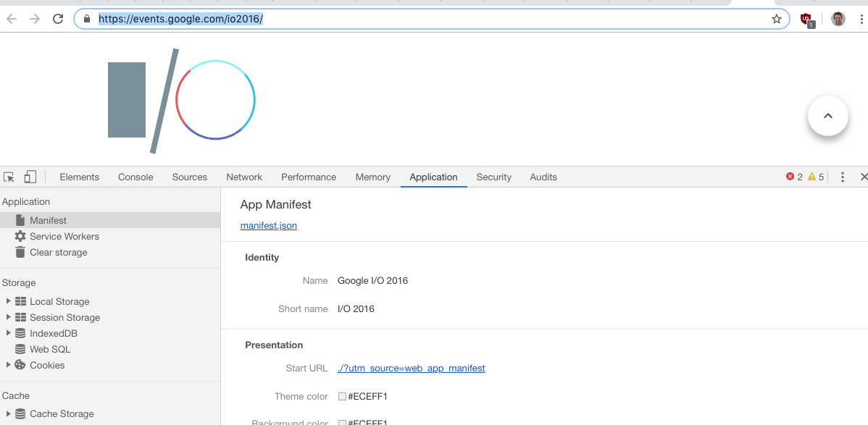Click the scroll-to-top chevron button
Viewport: 868px width, 425px height.
(828, 116)
